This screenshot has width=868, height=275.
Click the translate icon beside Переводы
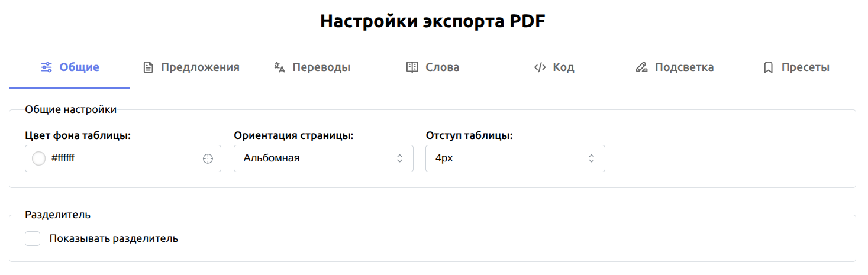click(280, 67)
